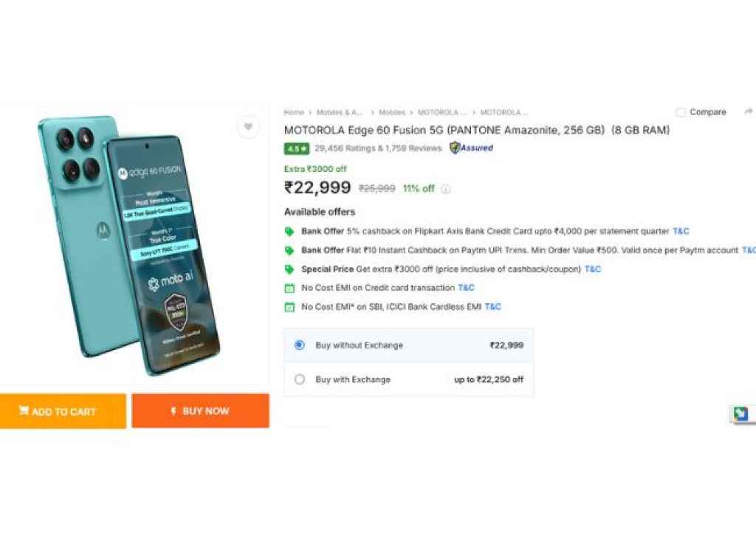View the 29,456 Ratings & 1,759 Reviews
This screenshot has height=558, width=756.
click(378, 148)
